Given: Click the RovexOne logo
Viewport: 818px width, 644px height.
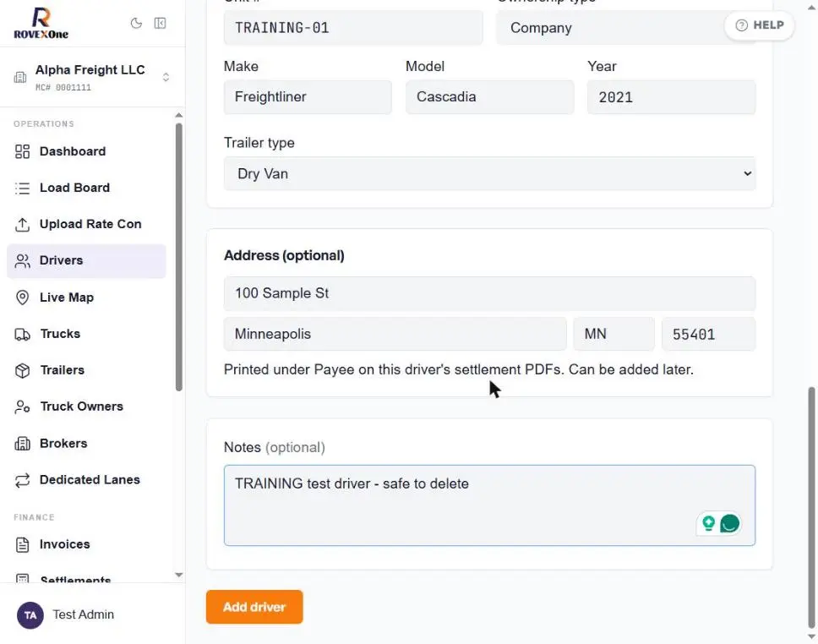Looking at the screenshot, I should 41,23.
